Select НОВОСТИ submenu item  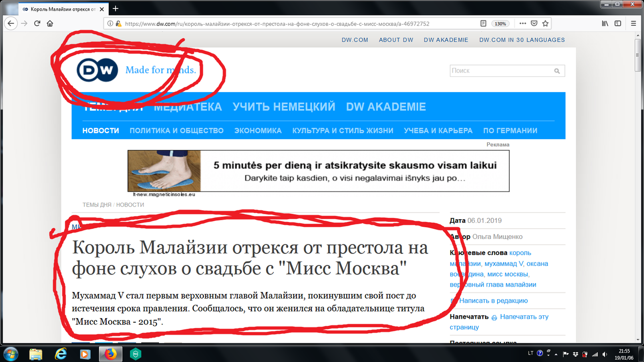click(101, 130)
